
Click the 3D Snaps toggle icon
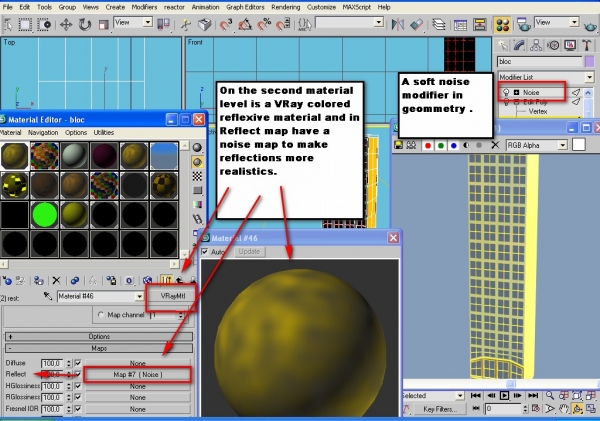click(226, 25)
